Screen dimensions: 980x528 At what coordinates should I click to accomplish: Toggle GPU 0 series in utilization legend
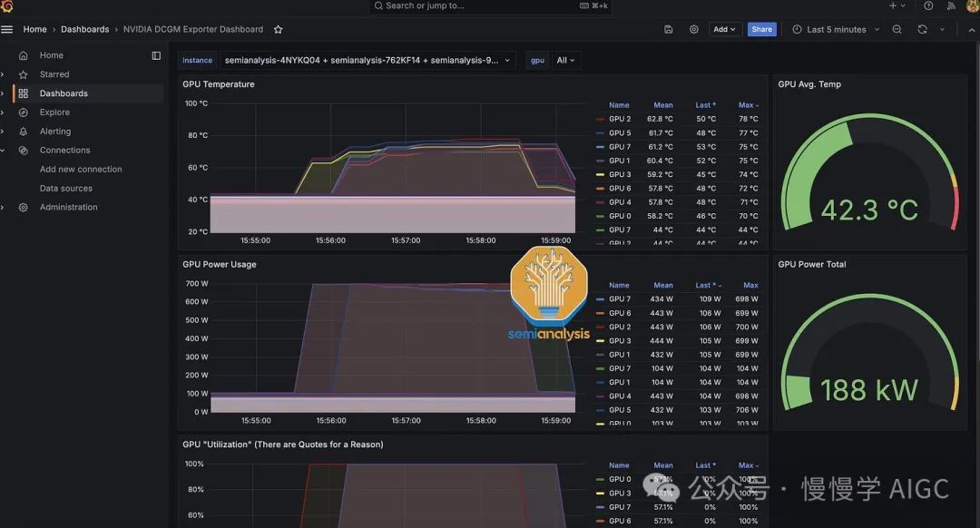click(620, 479)
